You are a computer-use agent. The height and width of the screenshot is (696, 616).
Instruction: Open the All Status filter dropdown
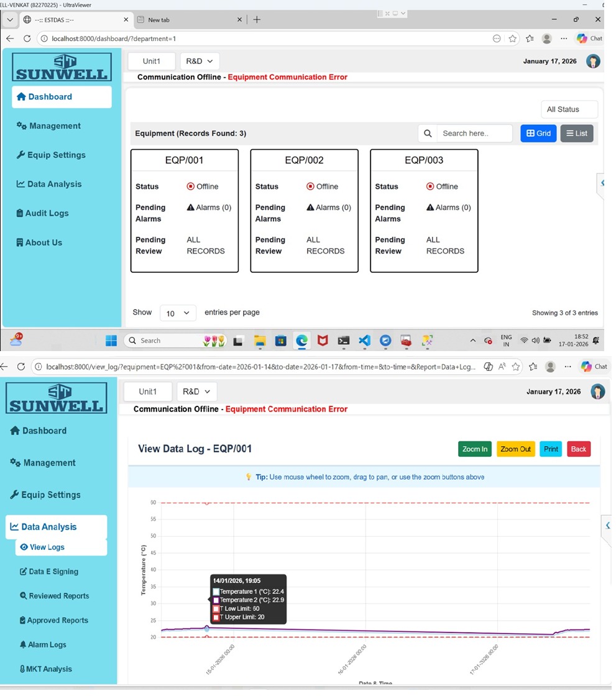[x=569, y=109]
